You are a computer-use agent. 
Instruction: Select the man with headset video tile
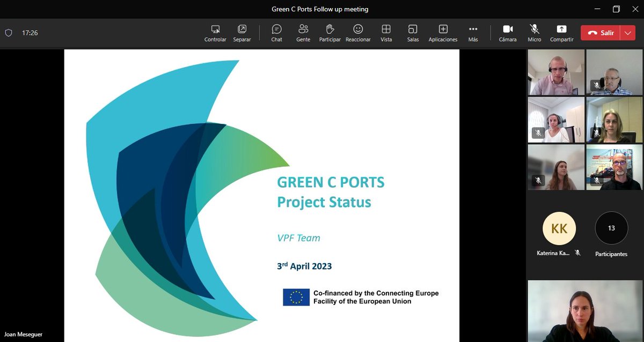556,72
